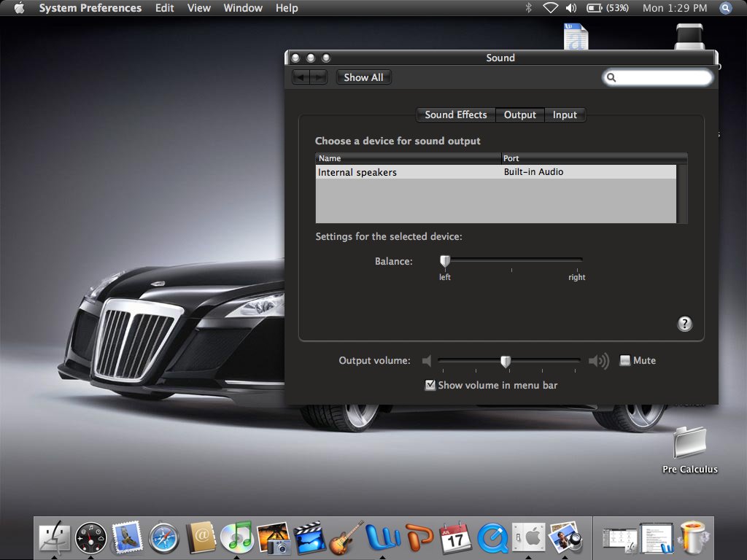
Task: Open the Bluetooth status menu
Action: tap(529, 8)
